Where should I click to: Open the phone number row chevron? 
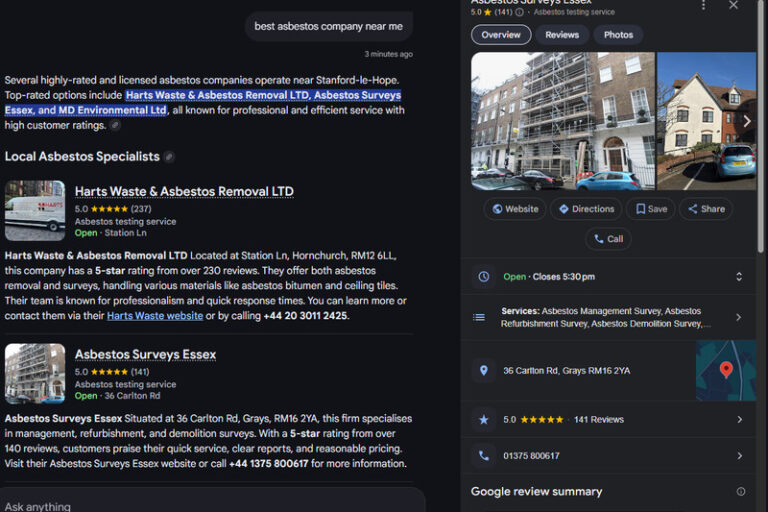(x=740, y=456)
